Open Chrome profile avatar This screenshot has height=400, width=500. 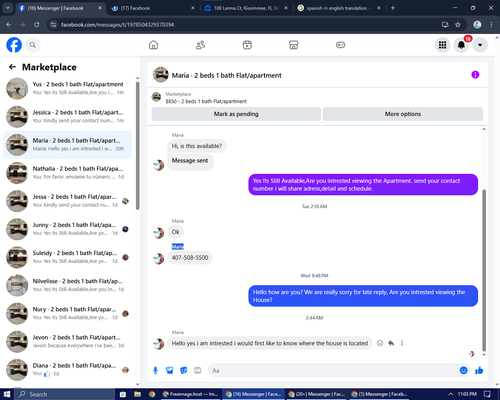click(477, 25)
